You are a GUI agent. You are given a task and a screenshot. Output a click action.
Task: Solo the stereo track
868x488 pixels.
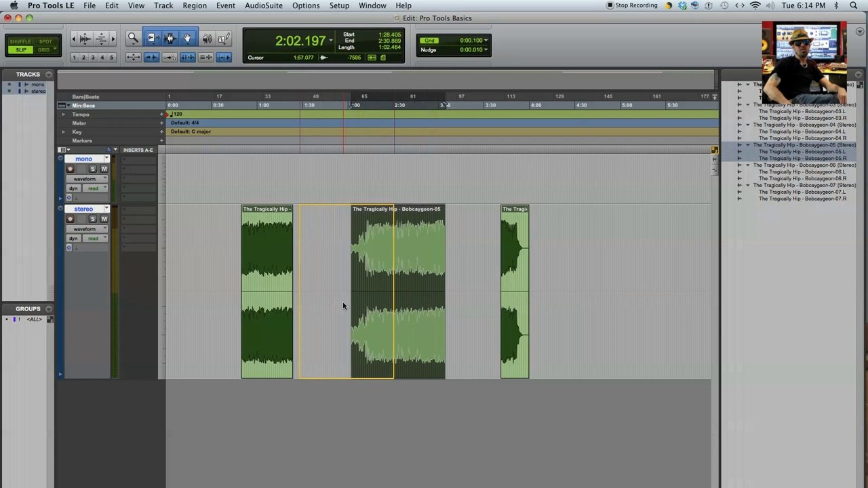coord(93,219)
